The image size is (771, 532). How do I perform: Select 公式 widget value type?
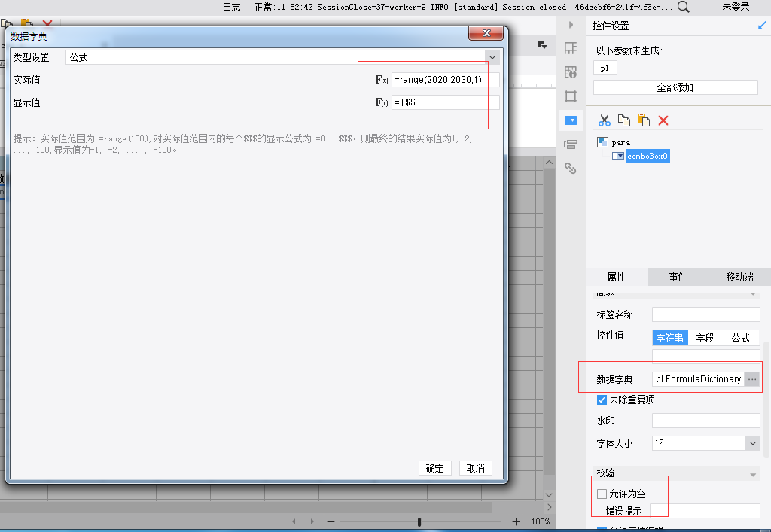pyautogui.click(x=741, y=338)
